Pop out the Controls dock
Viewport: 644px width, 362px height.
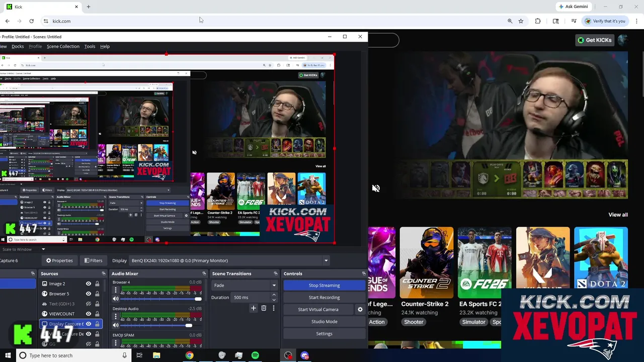(364, 274)
